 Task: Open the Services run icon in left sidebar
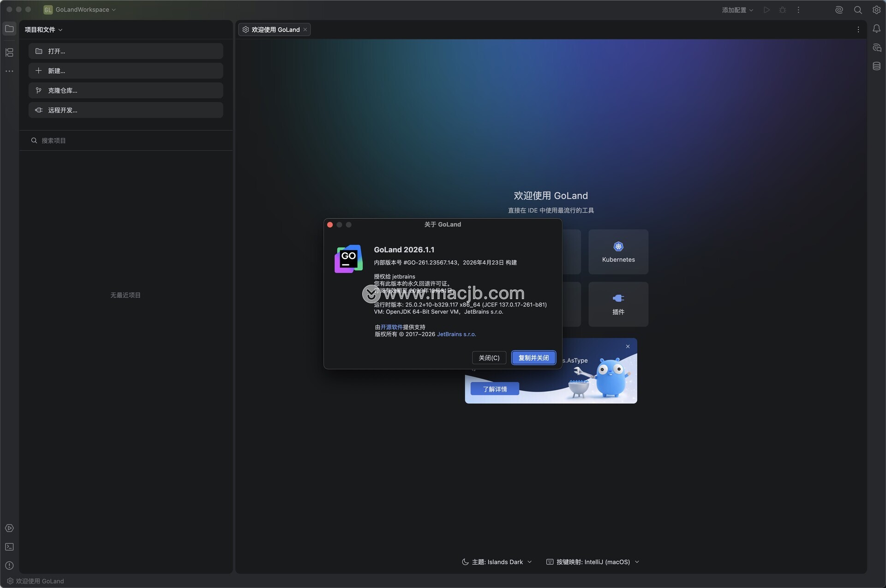pyautogui.click(x=9, y=528)
